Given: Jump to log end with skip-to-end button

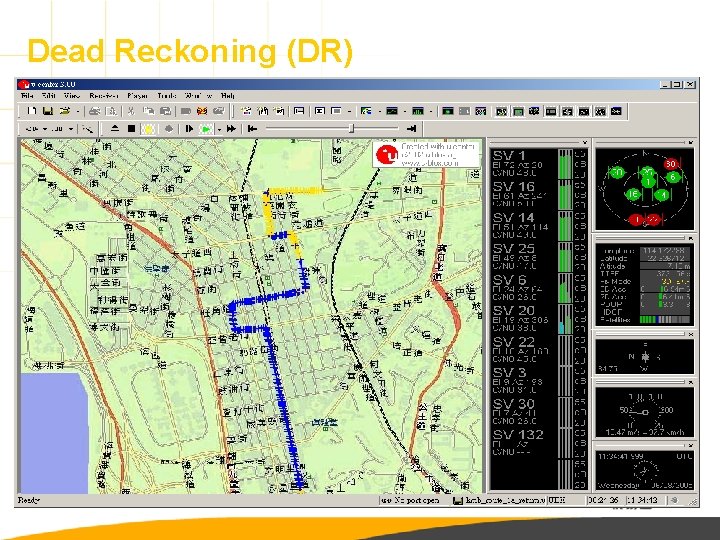Looking at the screenshot, I should coord(412,129).
